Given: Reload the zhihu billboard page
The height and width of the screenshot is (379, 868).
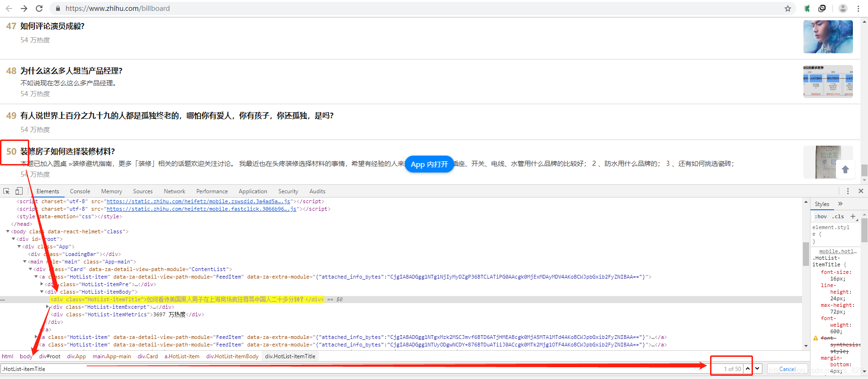Looking at the screenshot, I should pyautogui.click(x=39, y=8).
